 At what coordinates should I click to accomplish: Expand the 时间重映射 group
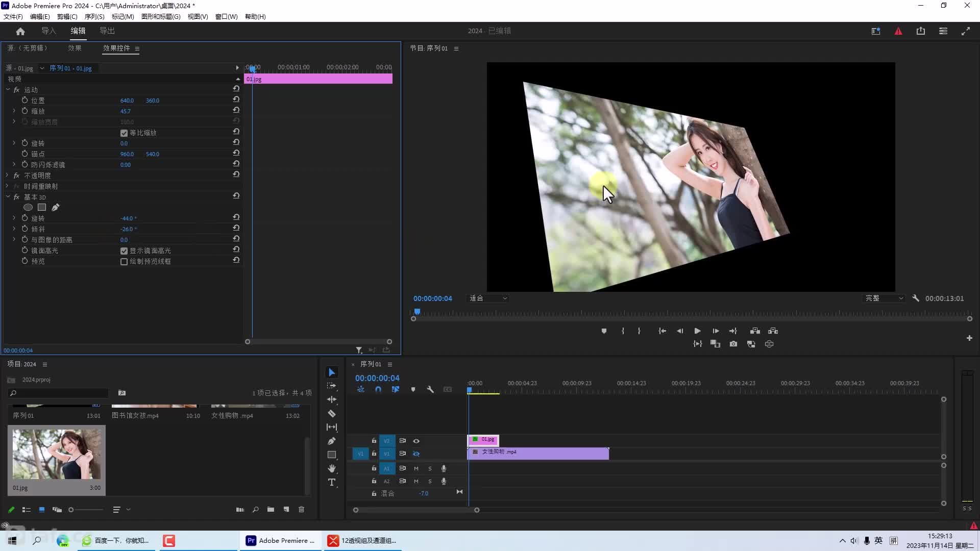tap(8, 186)
